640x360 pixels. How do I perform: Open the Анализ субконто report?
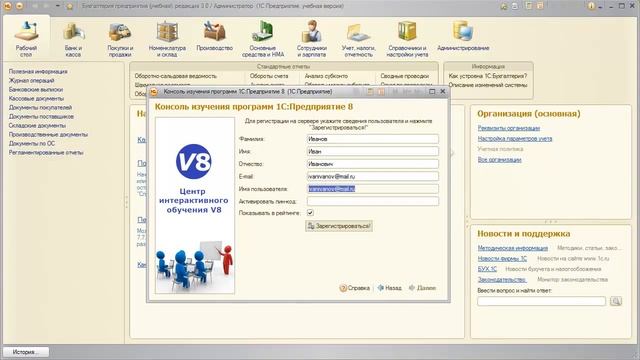pos(326,76)
